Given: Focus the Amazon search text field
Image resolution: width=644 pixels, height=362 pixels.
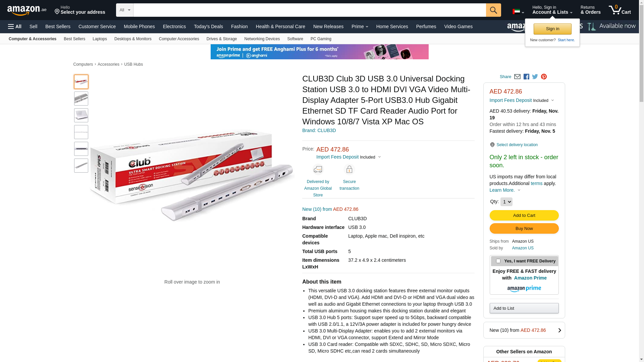Looking at the screenshot, I should [x=310, y=10].
